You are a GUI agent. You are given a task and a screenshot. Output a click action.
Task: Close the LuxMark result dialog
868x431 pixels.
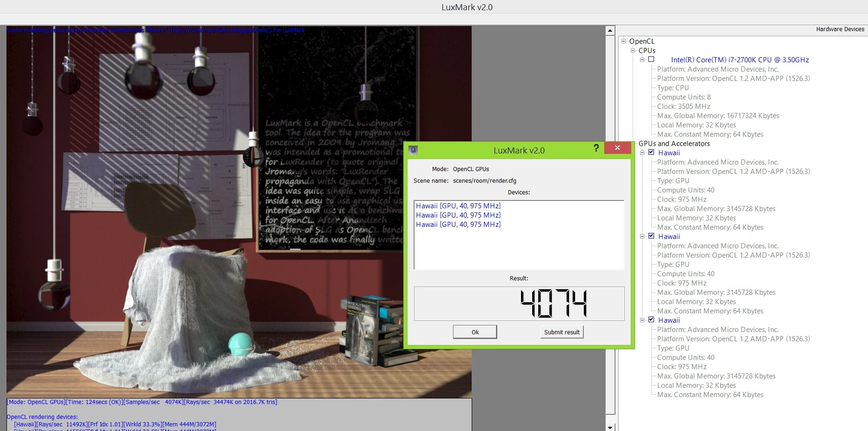point(617,148)
